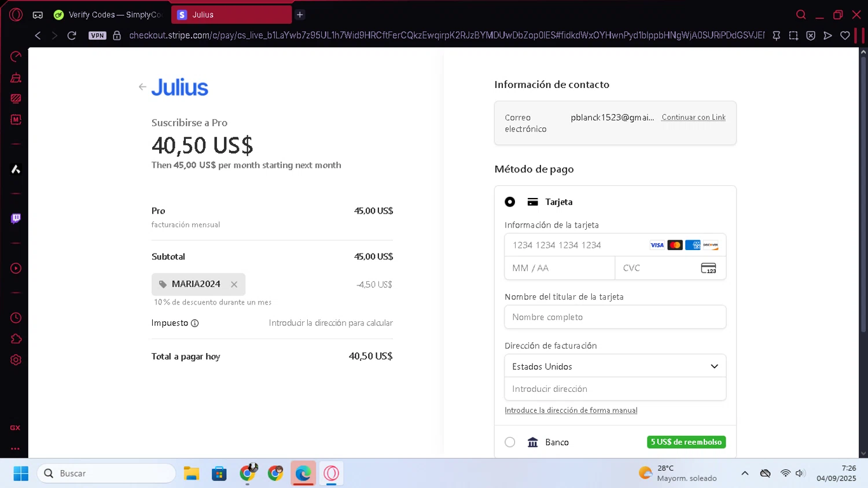
Task: Open File Explorer from taskbar
Action: 192,474
